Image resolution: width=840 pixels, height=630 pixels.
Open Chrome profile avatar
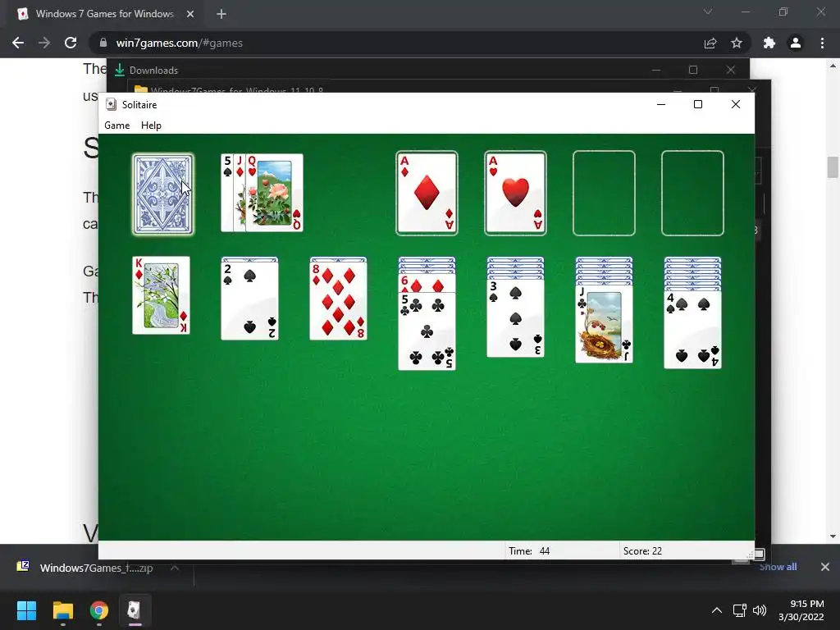pos(796,43)
